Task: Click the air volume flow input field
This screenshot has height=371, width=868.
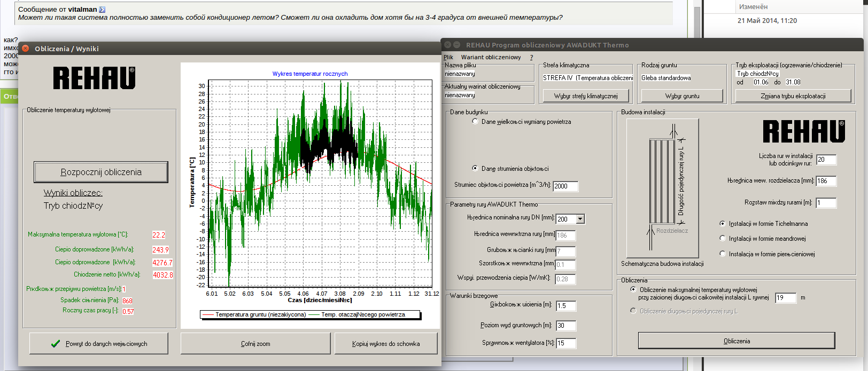Action: click(x=565, y=186)
